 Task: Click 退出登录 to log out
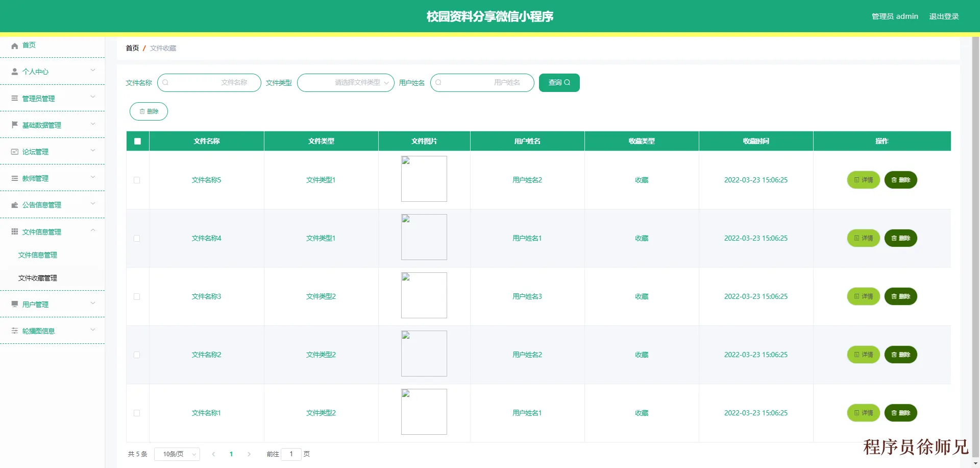944,16
